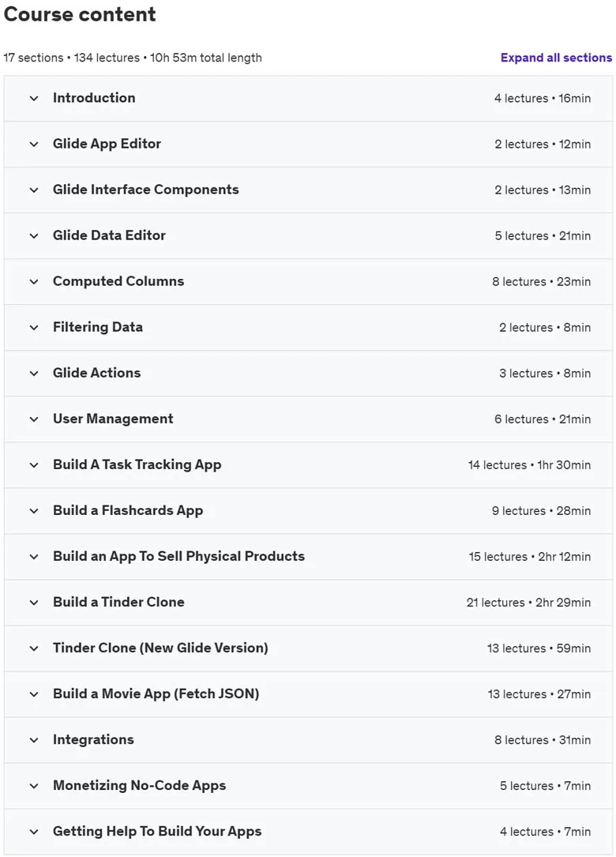
Task: Click '14 lectures • 1hr 30min' text
Action: point(529,465)
